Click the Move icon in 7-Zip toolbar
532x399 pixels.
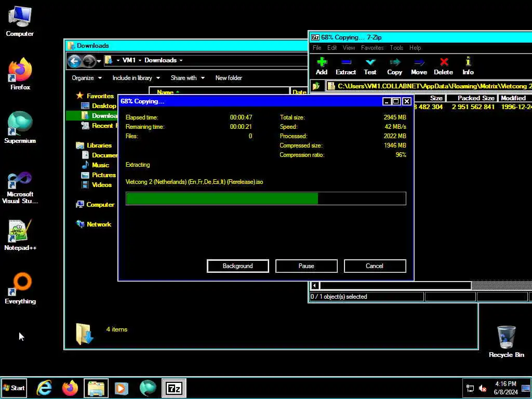click(419, 66)
